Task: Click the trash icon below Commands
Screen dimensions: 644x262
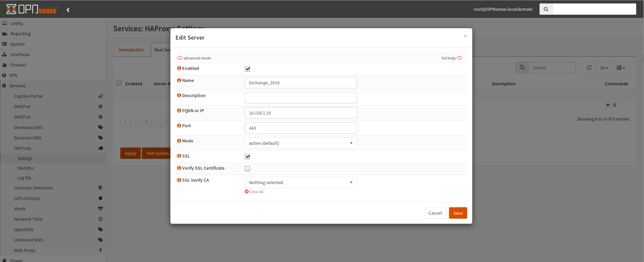Action: coord(614,105)
